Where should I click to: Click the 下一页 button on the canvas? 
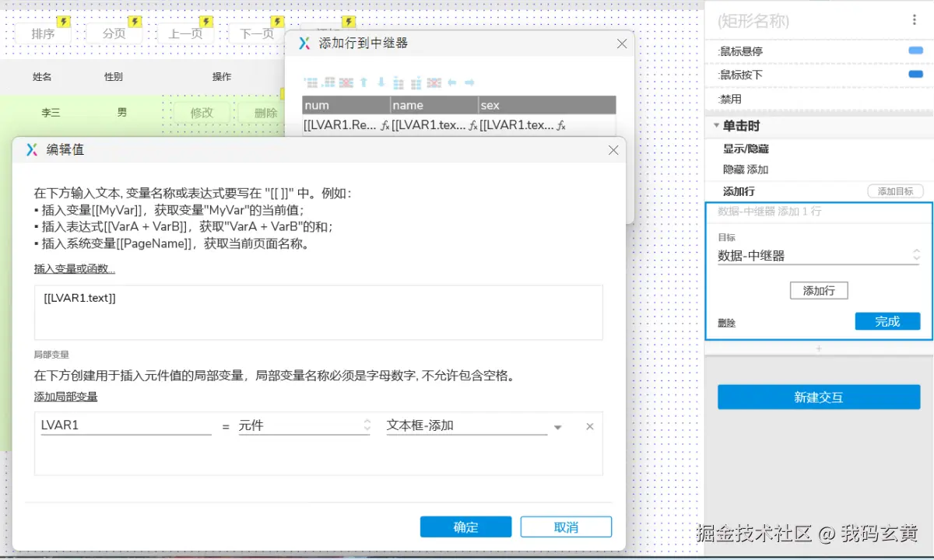pos(257,33)
